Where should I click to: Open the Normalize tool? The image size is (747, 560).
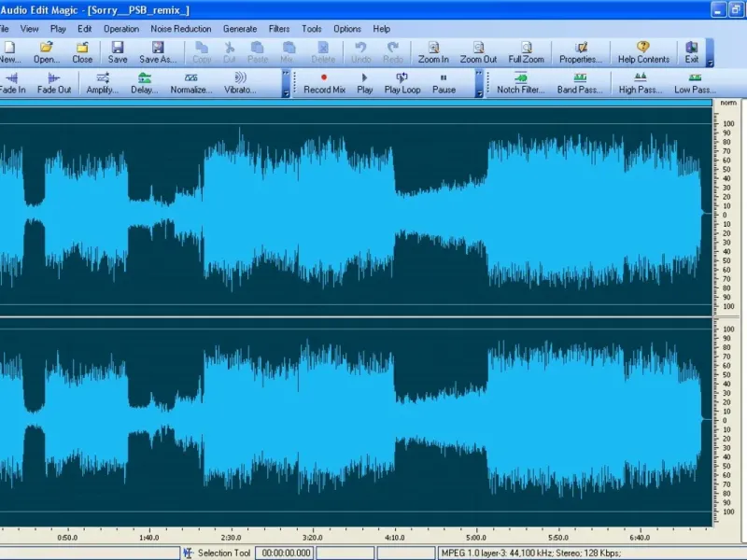[191, 83]
